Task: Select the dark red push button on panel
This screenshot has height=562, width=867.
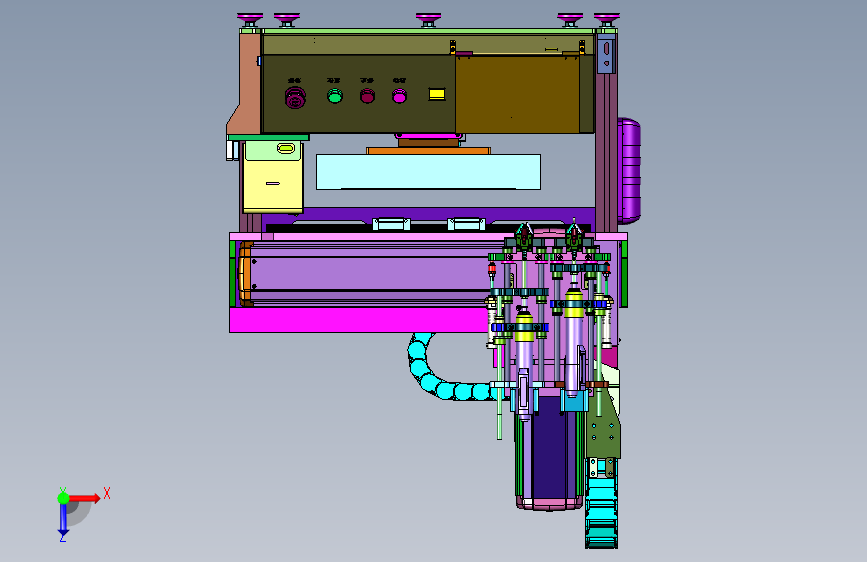Action: [x=367, y=96]
